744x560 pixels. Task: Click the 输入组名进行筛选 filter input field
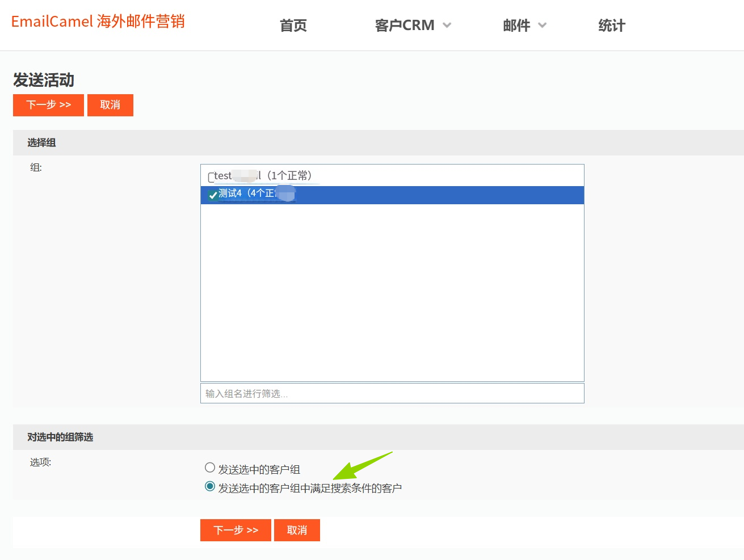click(392, 393)
